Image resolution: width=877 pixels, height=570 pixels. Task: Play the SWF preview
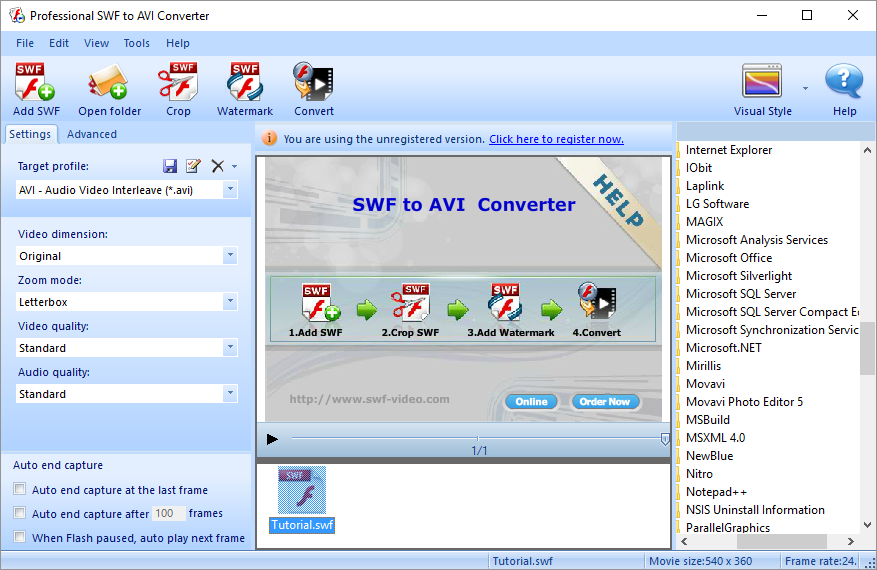272,439
